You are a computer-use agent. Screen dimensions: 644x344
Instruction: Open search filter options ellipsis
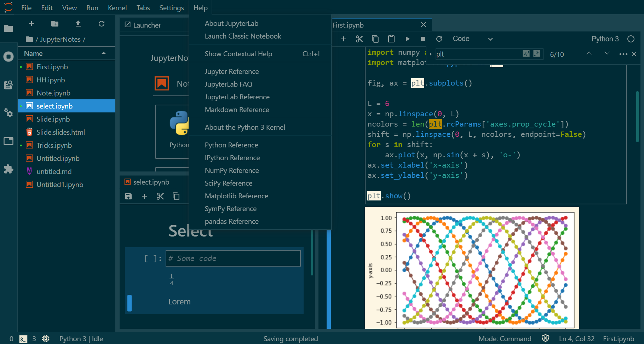click(623, 54)
